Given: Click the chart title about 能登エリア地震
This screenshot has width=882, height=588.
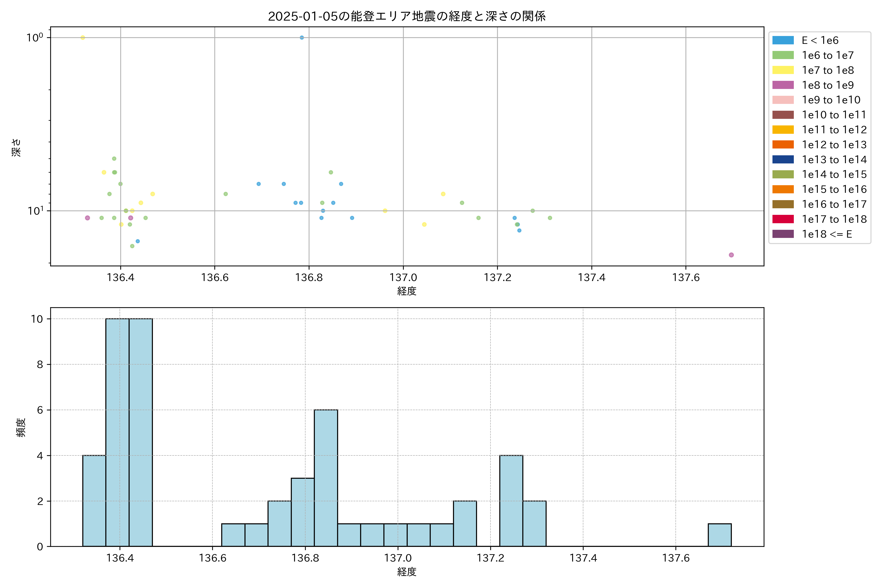Looking at the screenshot, I should [407, 16].
